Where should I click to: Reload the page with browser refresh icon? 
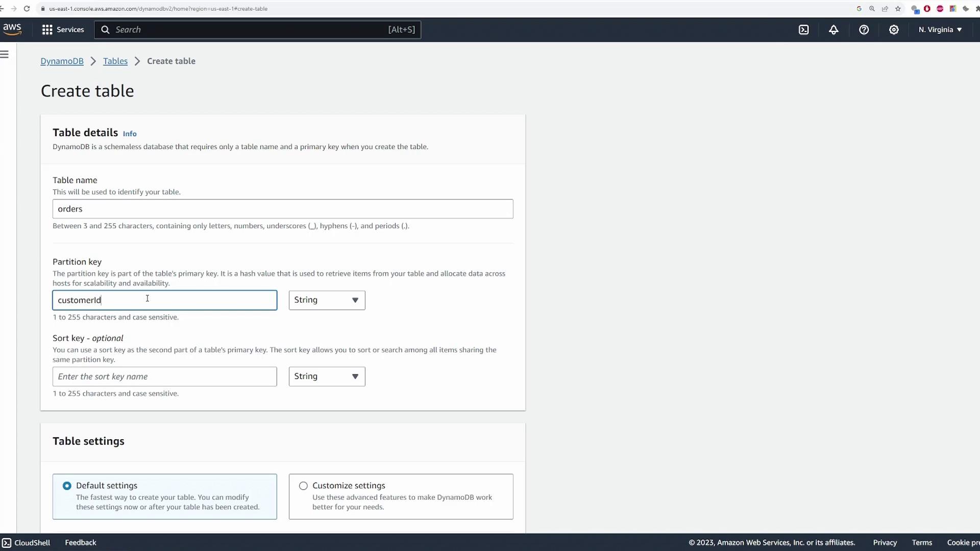coord(27,9)
